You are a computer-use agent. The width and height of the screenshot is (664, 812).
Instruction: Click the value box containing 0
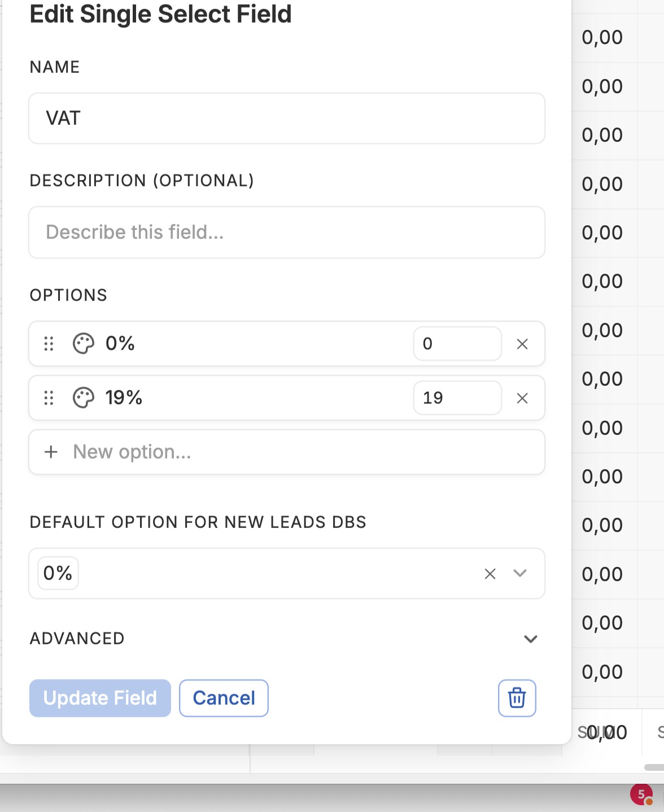coord(457,343)
